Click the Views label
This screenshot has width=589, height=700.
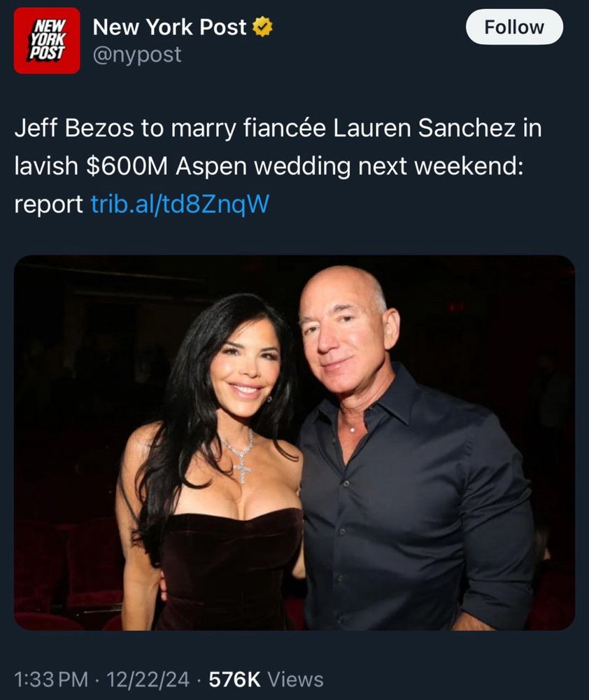295,680
